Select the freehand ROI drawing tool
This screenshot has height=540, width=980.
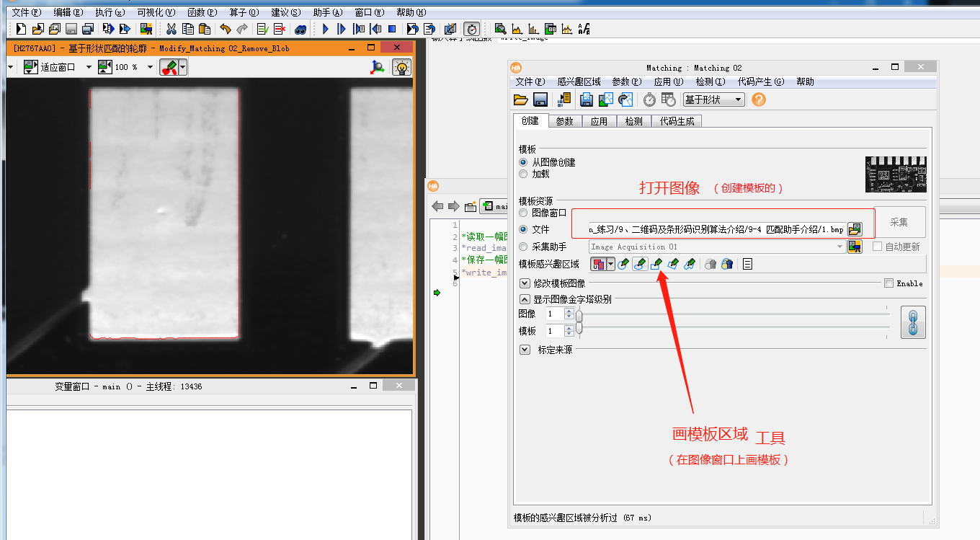(690, 264)
